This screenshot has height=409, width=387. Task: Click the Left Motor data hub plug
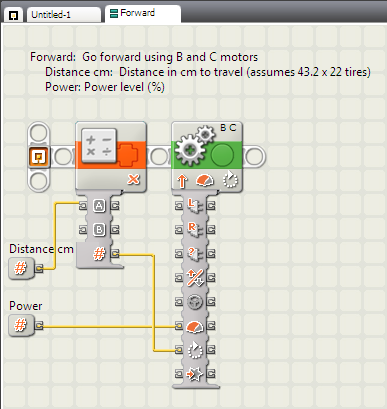tap(195, 205)
